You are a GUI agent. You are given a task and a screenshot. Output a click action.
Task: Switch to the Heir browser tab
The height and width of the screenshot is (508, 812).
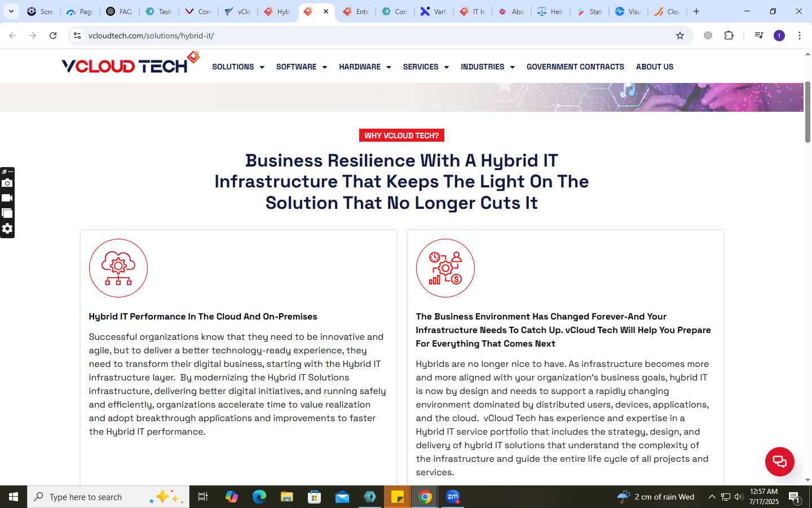click(550, 11)
